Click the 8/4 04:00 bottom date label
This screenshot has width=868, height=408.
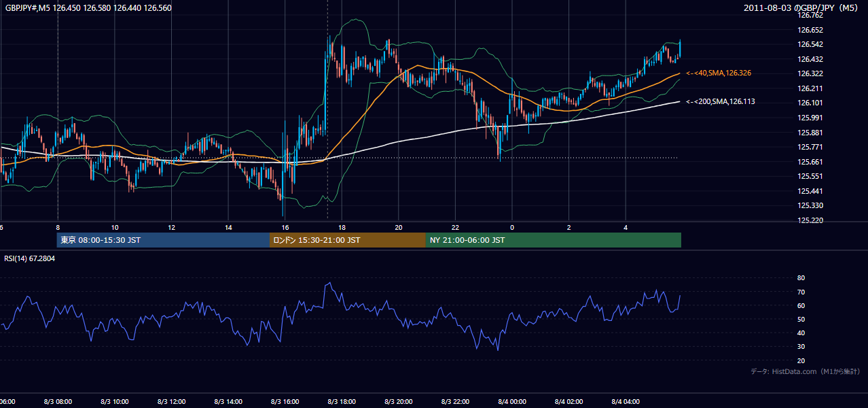626,402
